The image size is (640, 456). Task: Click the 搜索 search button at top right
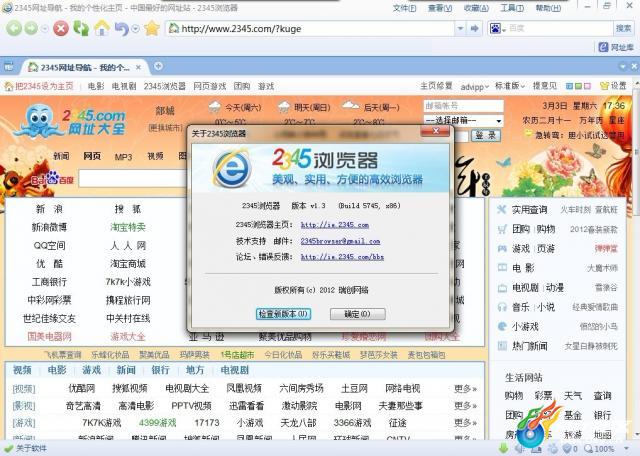tap(623, 28)
